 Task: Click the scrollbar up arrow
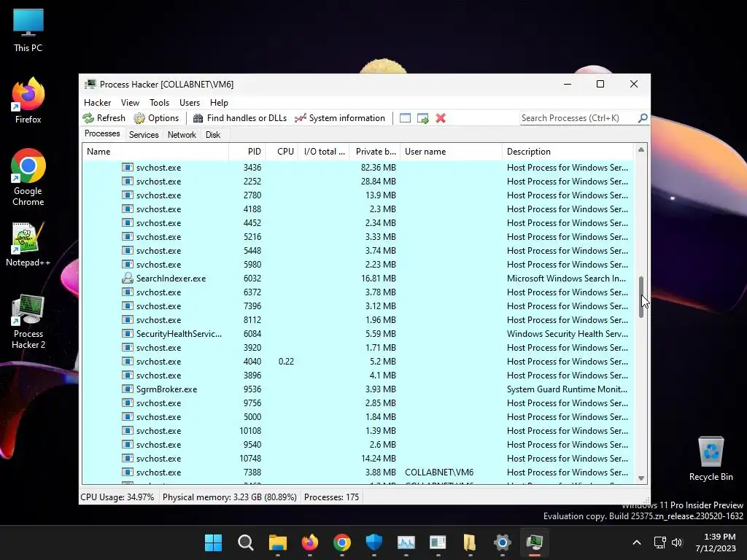click(x=641, y=150)
